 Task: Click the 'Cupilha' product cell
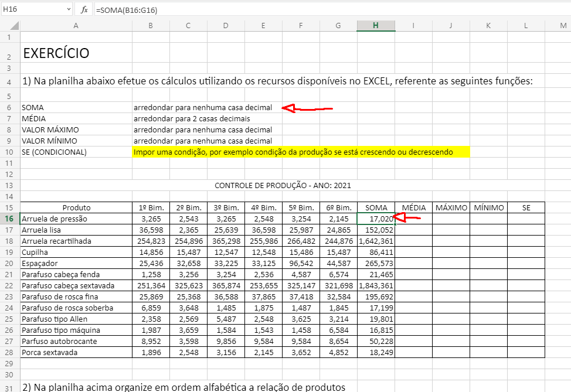click(76, 252)
